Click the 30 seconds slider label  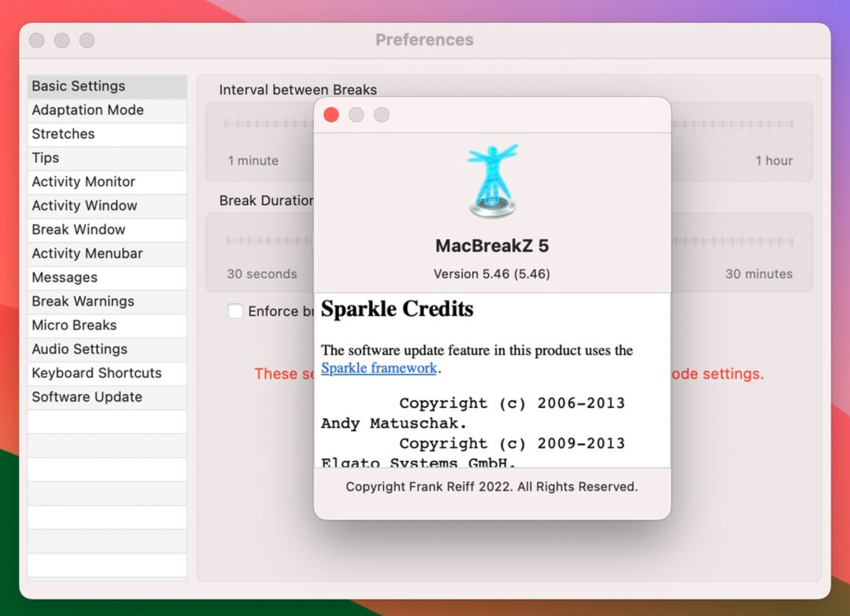point(262,274)
